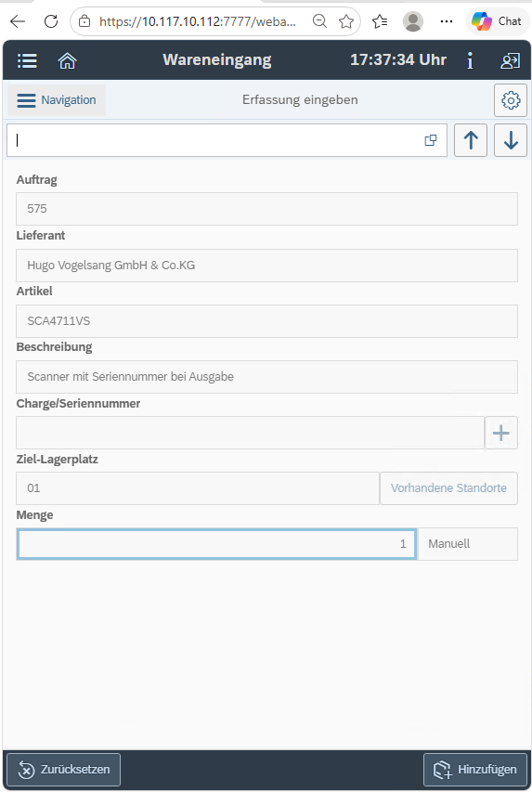Click the Wareneingang title text
Viewport: 532px width, 792px height.
[x=217, y=60]
